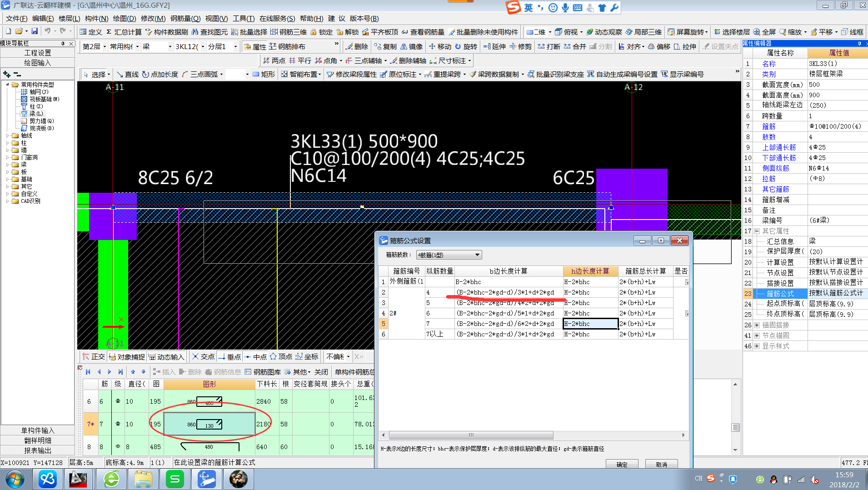
Task: Open the 箍筋肢数 4肢箍 dropdown
Action: point(449,255)
